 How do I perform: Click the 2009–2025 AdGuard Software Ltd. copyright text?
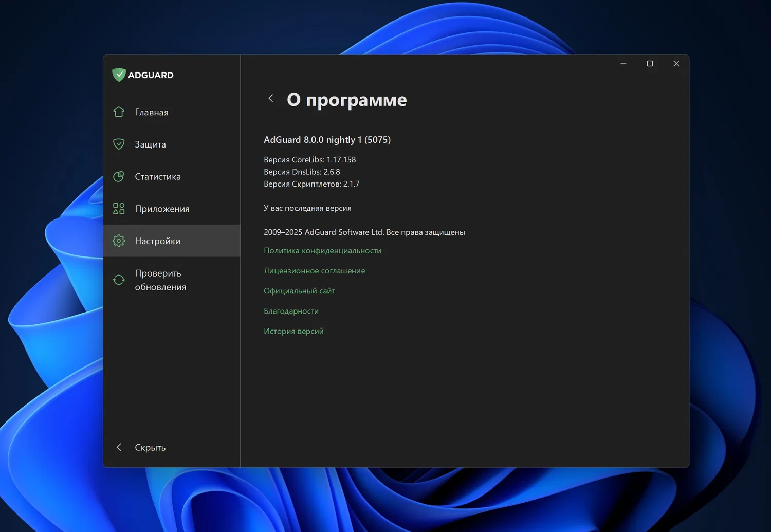(x=364, y=232)
